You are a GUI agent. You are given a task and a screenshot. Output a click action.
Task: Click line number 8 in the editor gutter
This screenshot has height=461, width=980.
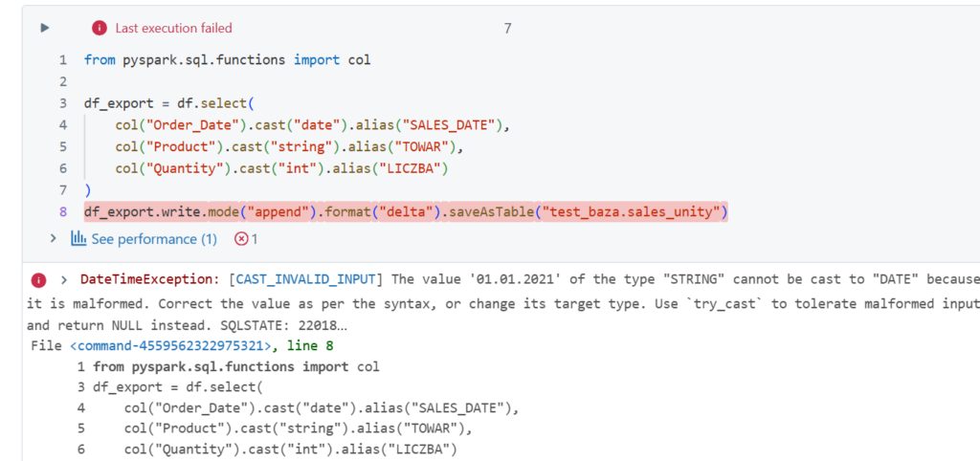[x=63, y=211]
